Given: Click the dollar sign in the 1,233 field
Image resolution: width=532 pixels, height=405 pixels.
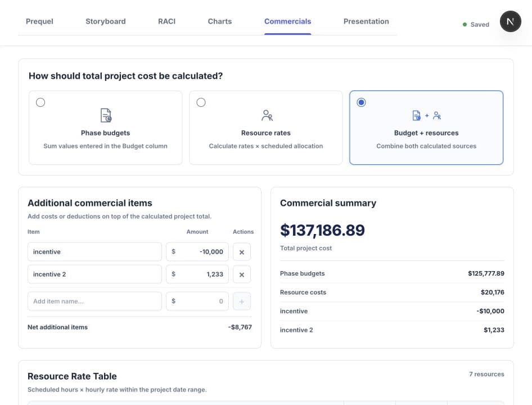Looking at the screenshot, I should [x=173, y=274].
